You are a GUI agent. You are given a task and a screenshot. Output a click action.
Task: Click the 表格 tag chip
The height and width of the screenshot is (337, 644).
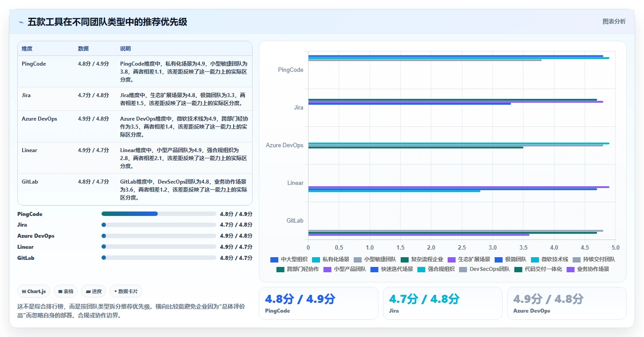(66, 291)
